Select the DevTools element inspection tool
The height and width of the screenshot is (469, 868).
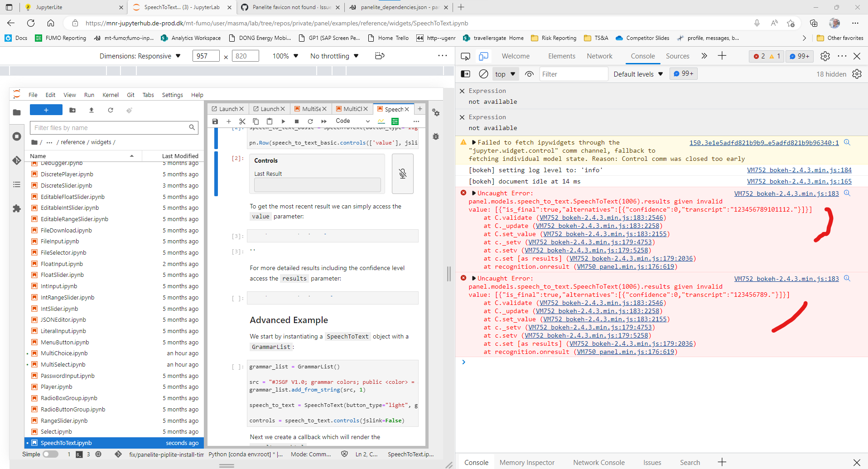coord(465,56)
